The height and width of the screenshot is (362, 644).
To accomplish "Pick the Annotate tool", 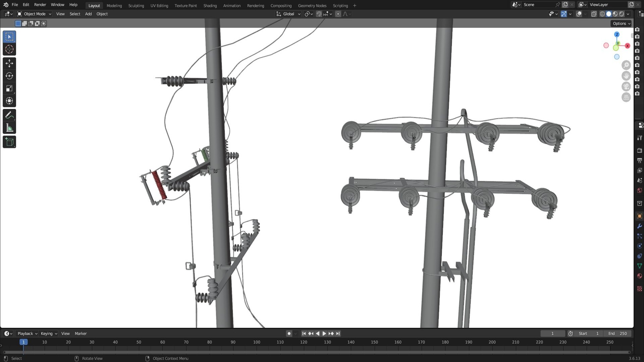I will (9, 115).
